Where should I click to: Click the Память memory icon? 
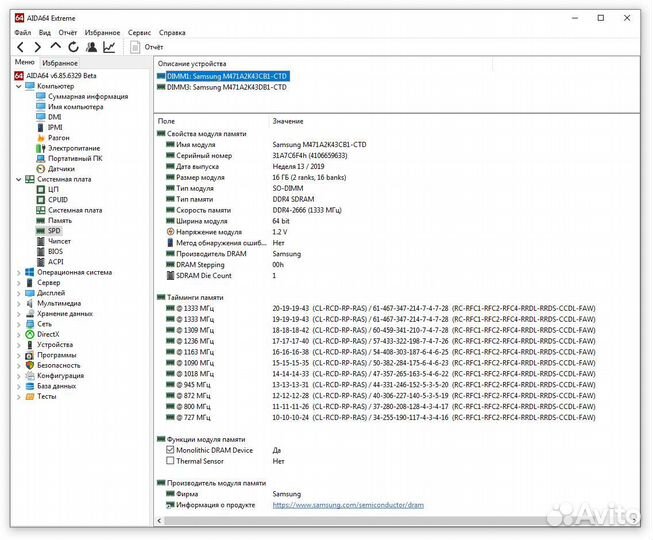point(40,221)
